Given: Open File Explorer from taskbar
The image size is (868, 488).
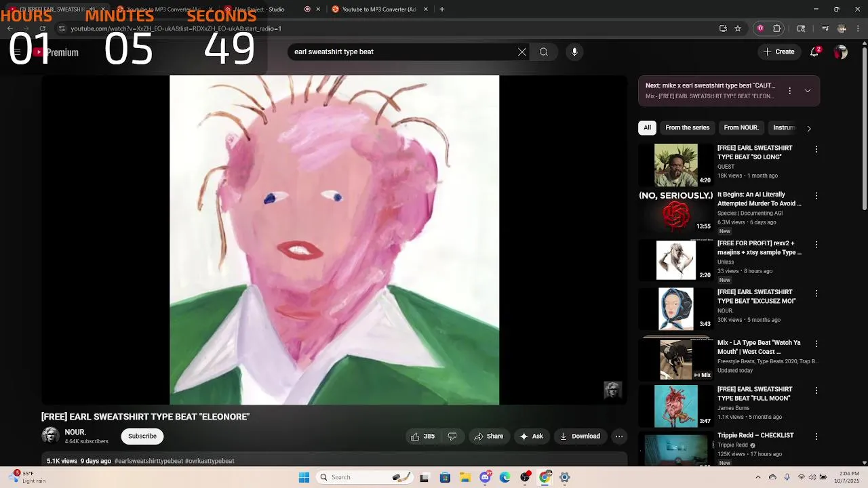Looking at the screenshot, I should click(465, 477).
